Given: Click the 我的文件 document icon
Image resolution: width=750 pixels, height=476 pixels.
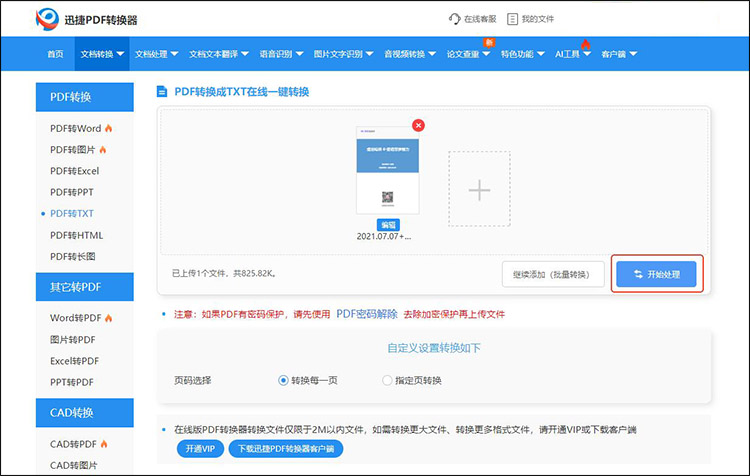Looking at the screenshot, I should point(512,19).
